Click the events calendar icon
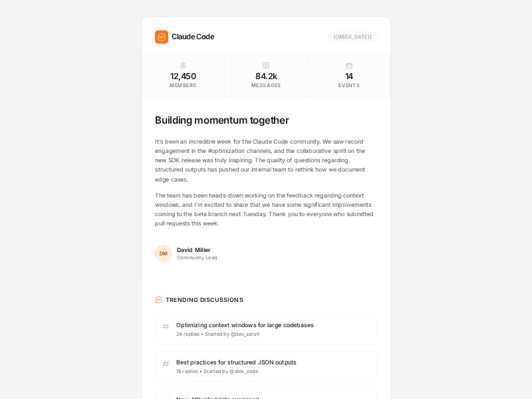 349,66
